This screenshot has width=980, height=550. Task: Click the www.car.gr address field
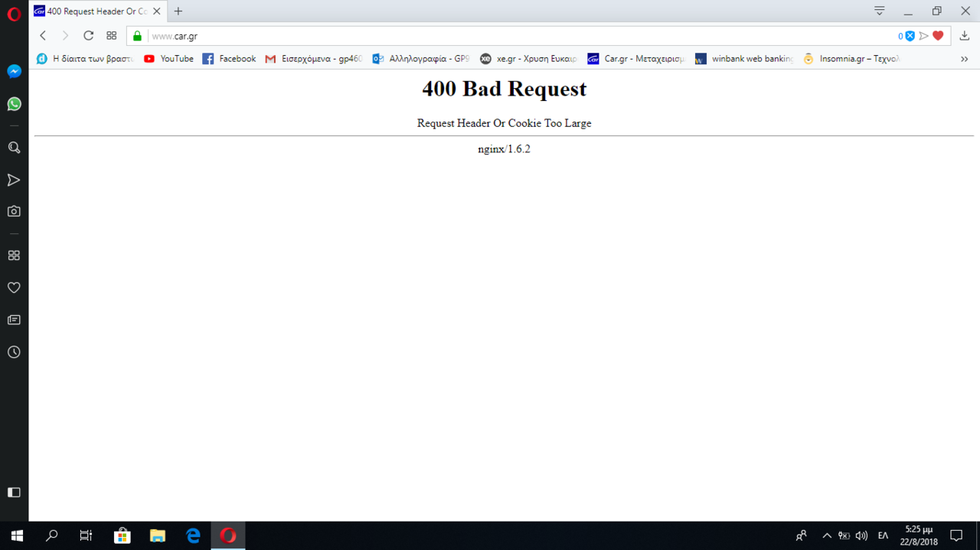[521, 36]
